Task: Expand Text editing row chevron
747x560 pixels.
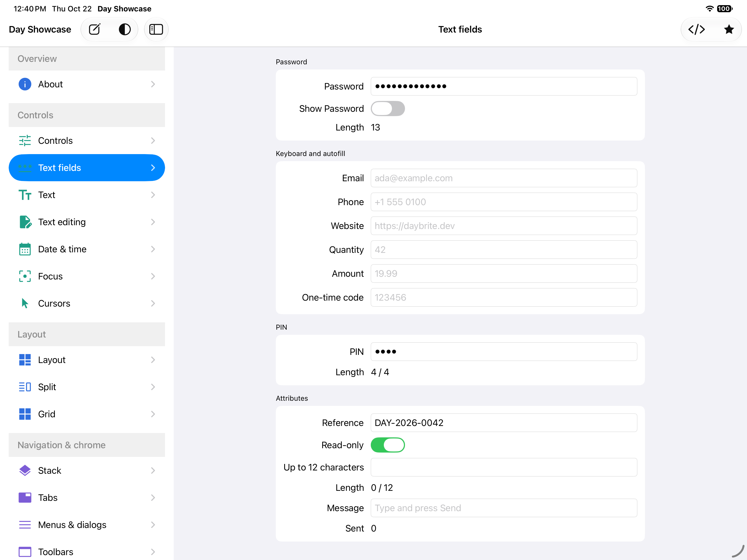Action: pos(153,222)
